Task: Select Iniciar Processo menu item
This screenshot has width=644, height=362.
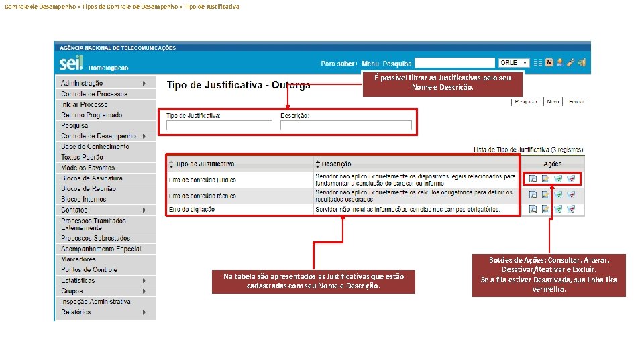Action: click(x=105, y=105)
